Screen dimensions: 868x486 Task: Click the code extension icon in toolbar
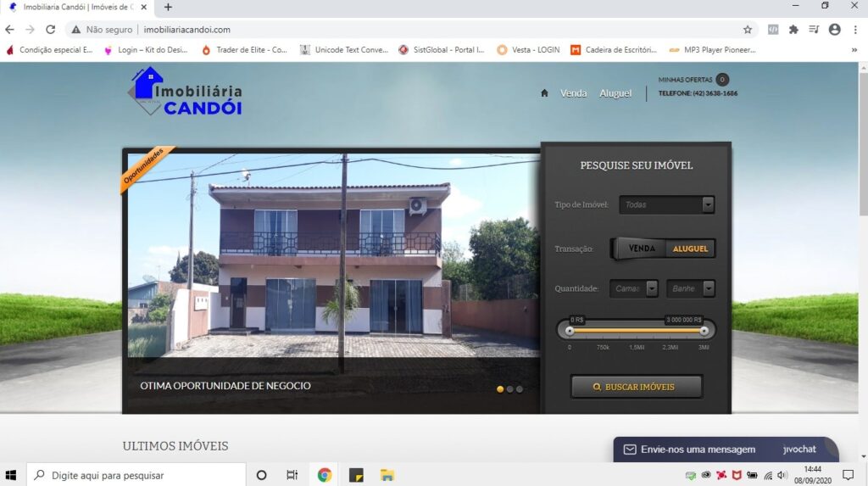click(773, 30)
